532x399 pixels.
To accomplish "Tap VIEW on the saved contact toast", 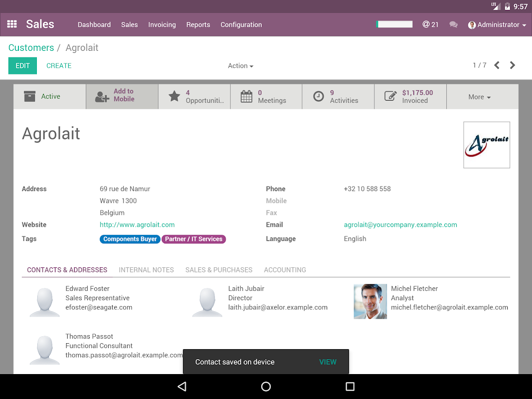I will click(328, 362).
